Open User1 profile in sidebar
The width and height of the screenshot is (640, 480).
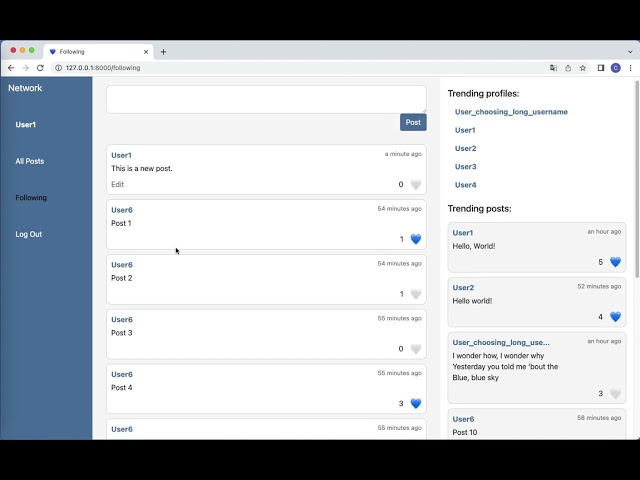click(x=26, y=124)
